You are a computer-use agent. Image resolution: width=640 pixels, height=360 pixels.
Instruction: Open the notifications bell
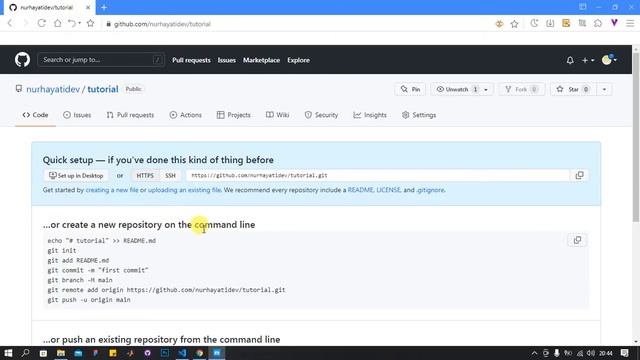[570, 60]
